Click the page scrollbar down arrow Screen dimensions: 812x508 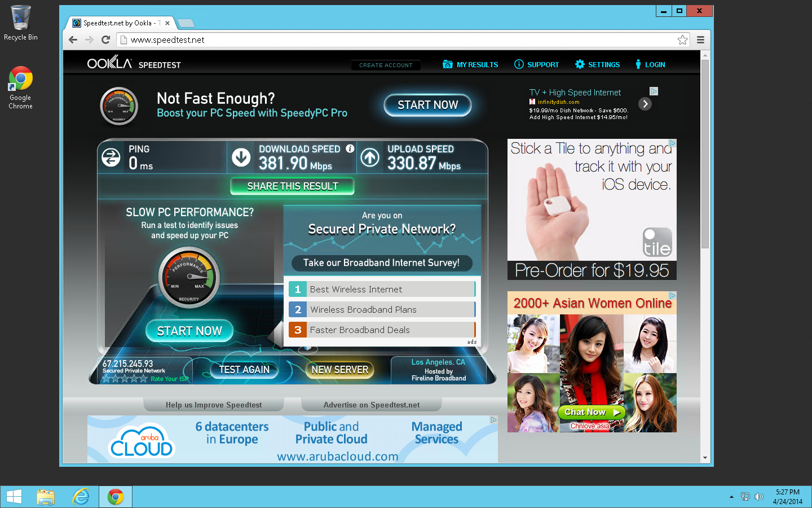(705, 458)
